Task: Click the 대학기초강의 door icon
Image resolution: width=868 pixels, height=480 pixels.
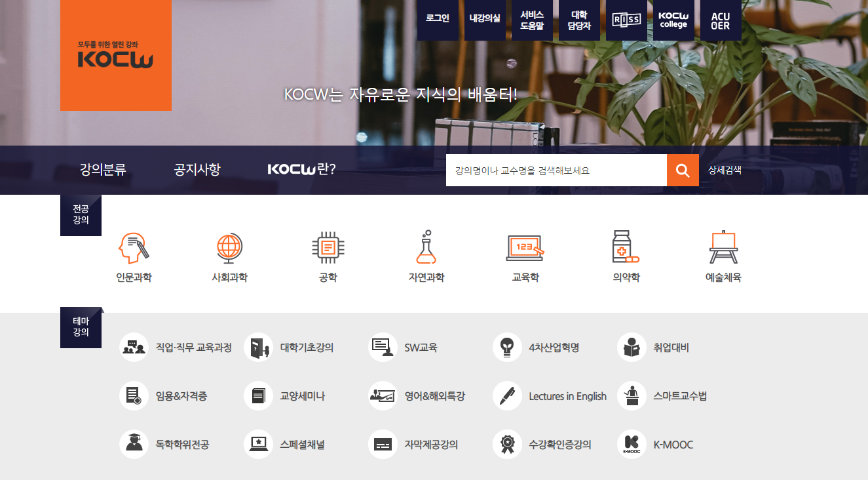Action: click(x=258, y=348)
